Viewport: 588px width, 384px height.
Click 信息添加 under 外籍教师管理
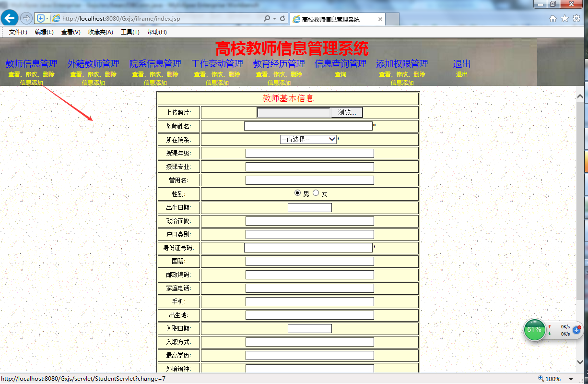[x=93, y=83]
